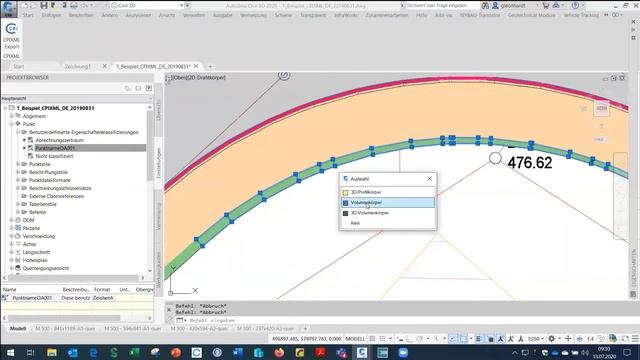640x360 pixels.
Task: Open the Vermessung ribbon tab
Action: pyautogui.click(x=253, y=15)
